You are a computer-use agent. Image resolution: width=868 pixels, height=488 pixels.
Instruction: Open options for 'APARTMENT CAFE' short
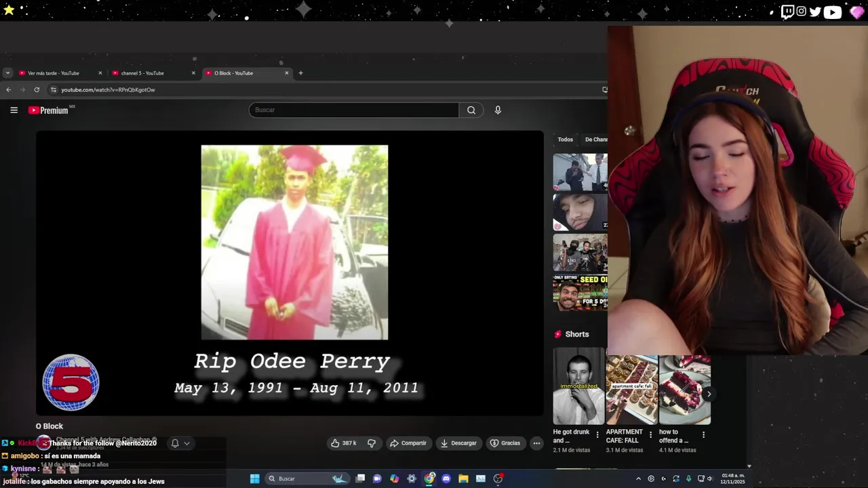650,434
